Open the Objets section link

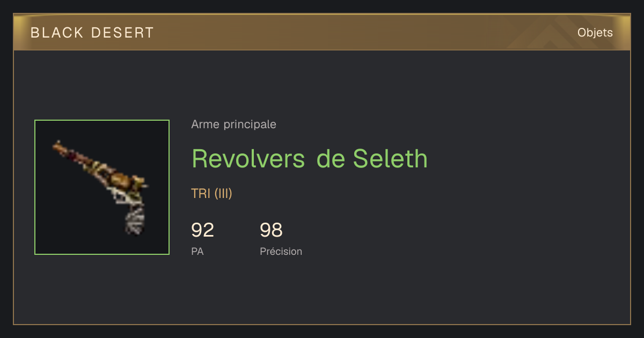(595, 33)
